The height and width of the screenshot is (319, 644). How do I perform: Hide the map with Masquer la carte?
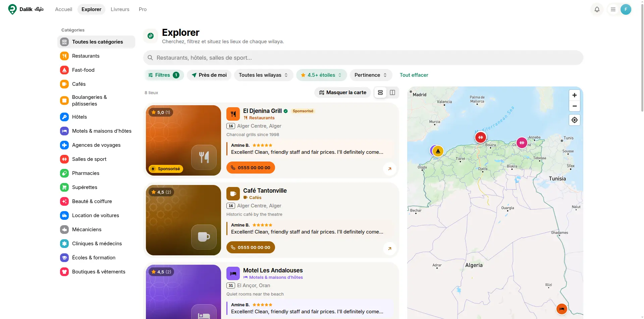coord(343,92)
